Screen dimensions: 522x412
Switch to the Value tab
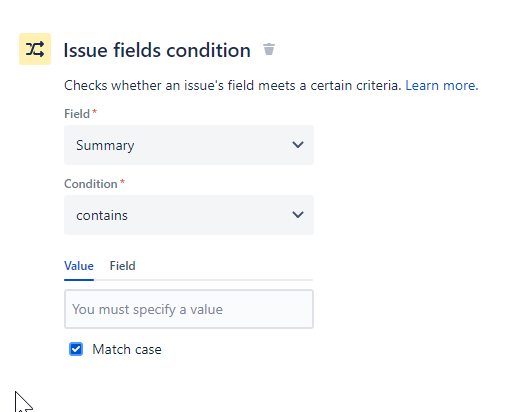tap(79, 266)
